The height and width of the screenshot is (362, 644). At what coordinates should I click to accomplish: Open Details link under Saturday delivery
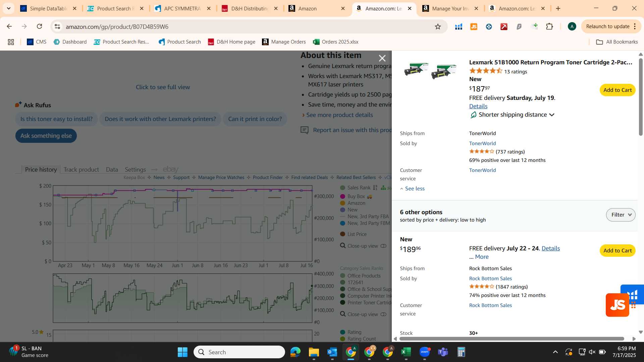coord(478,106)
